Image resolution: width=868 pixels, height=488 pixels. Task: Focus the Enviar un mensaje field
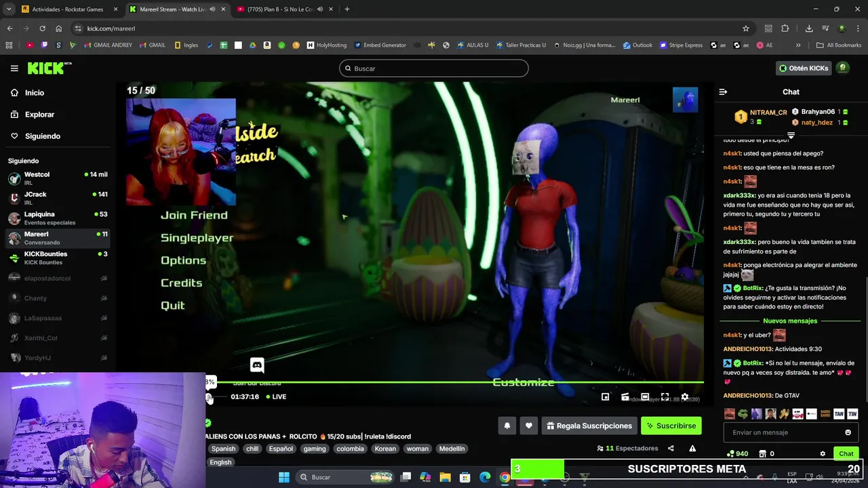pyautogui.click(x=791, y=432)
